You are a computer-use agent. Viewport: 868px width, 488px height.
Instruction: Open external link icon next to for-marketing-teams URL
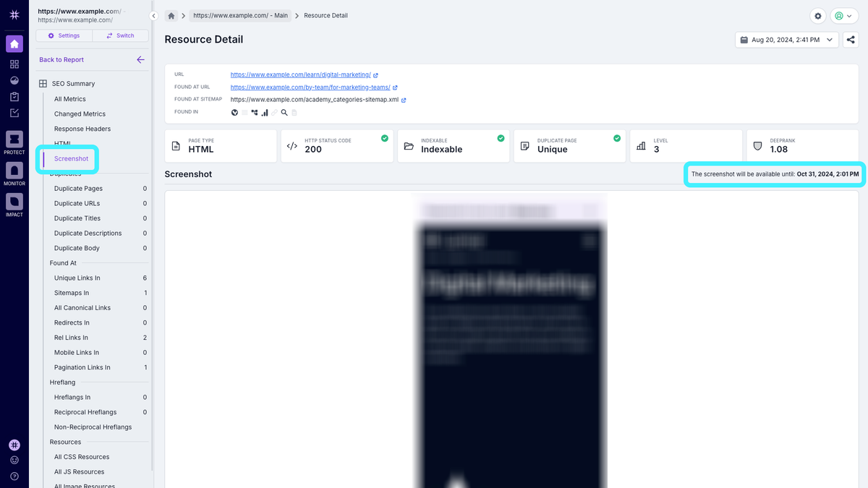pyautogui.click(x=395, y=87)
